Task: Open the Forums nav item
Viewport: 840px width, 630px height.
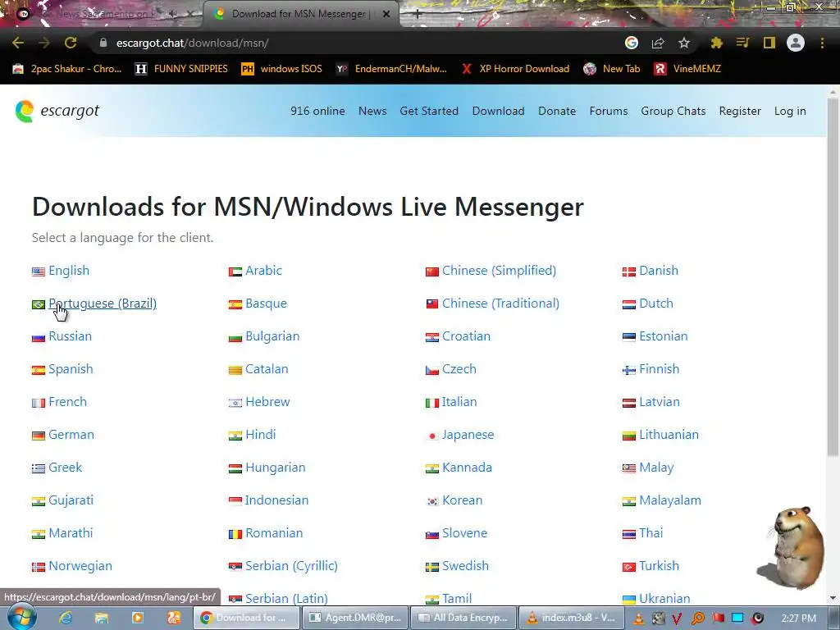Action: (609, 111)
